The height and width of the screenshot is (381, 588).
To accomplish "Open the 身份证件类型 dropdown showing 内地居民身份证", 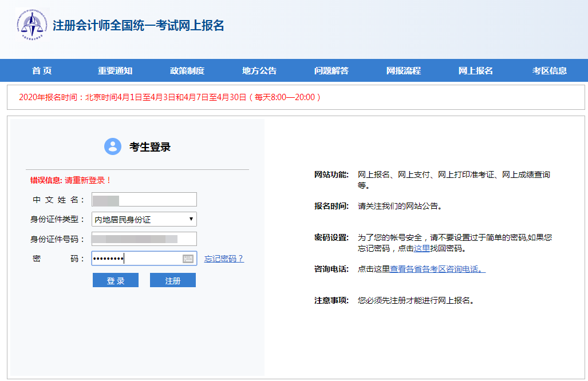I will [144, 219].
